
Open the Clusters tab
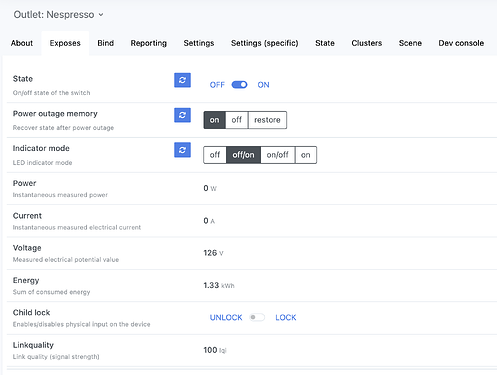coord(367,43)
